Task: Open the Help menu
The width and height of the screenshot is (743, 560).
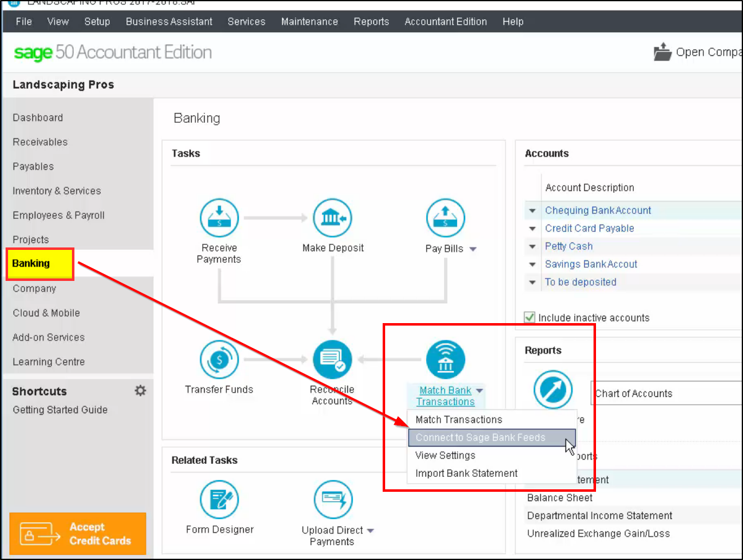Action: (x=513, y=21)
